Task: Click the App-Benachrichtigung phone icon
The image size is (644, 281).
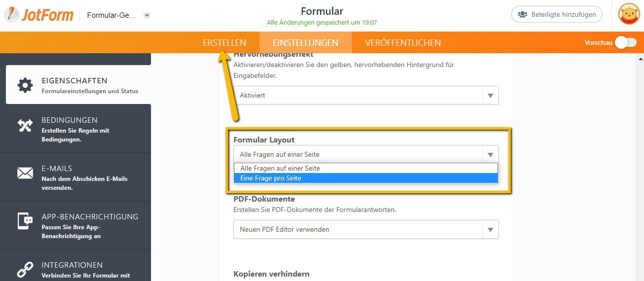Action: [x=25, y=221]
